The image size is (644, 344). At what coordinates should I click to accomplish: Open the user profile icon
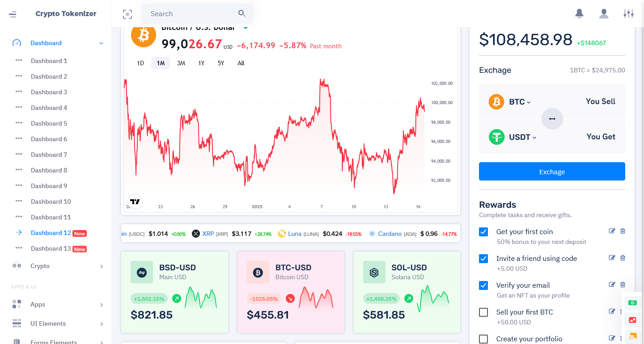(x=604, y=14)
